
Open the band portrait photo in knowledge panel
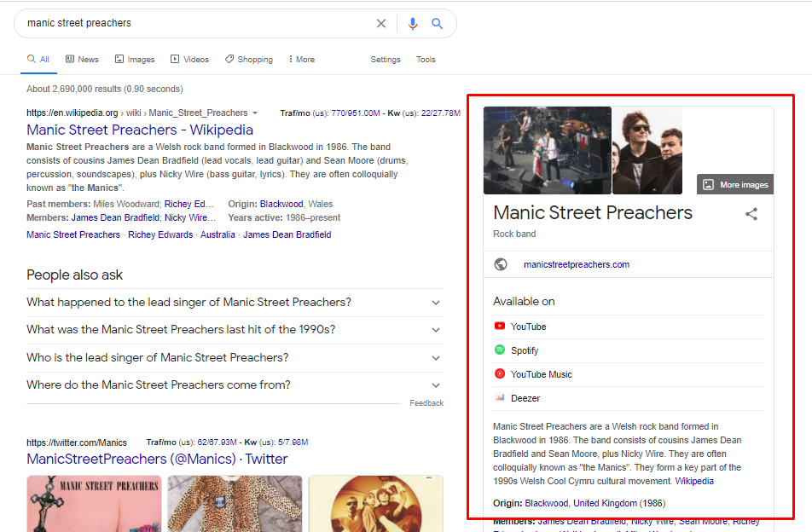[x=647, y=151]
